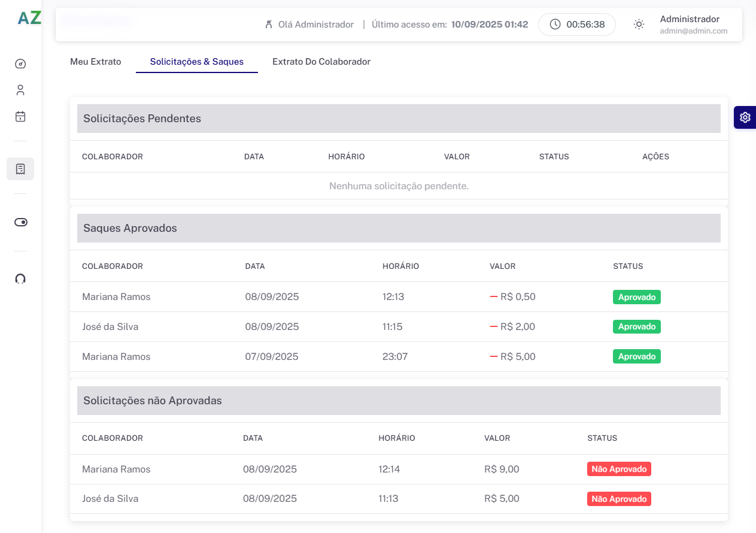Click the clock icon beside session timer
Screen dimensions: 756x533
pos(555,25)
